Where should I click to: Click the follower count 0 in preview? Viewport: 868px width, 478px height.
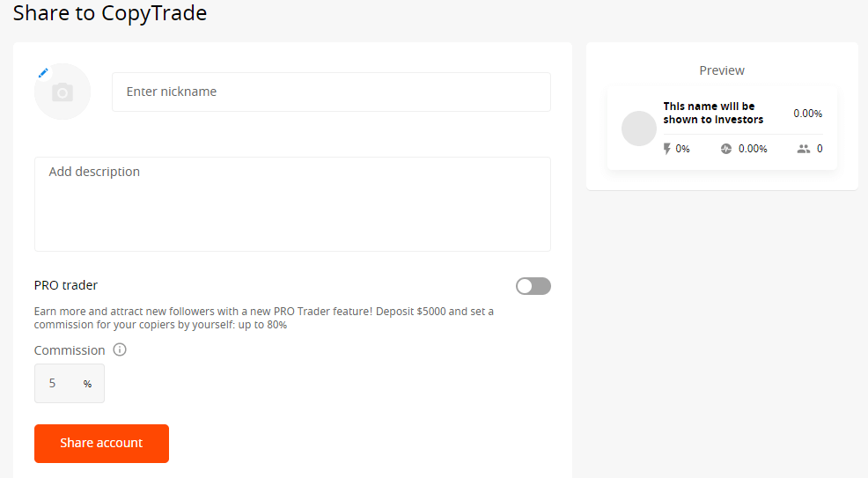tap(820, 149)
